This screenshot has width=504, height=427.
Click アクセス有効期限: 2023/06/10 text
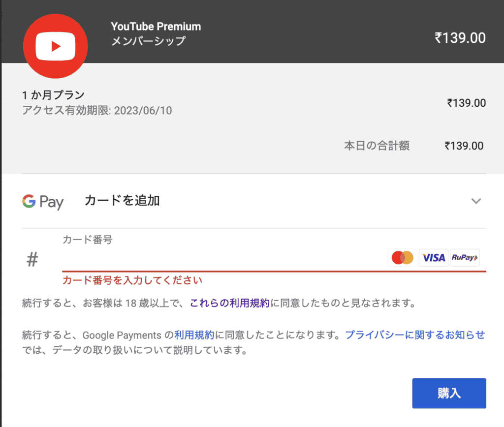[x=97, y=111]
